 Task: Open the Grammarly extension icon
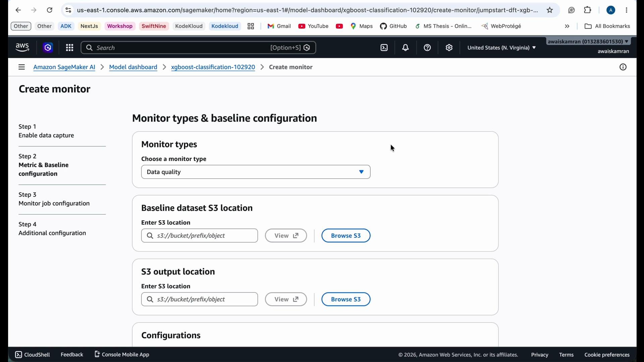click(x=572, y=10)
